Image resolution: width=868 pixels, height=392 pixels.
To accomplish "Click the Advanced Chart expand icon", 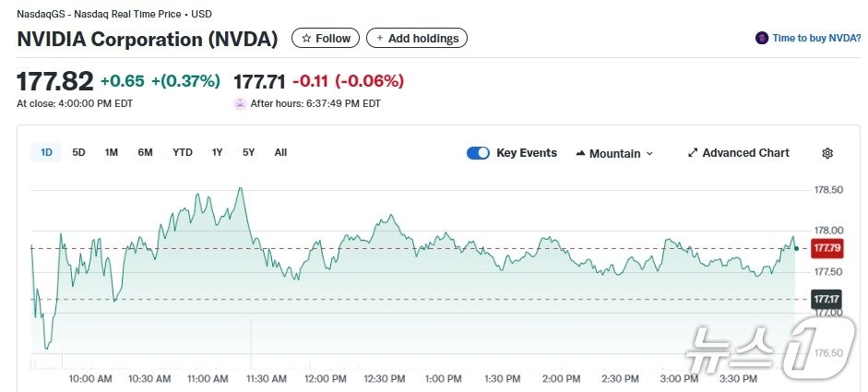I will tap(693, 153).
